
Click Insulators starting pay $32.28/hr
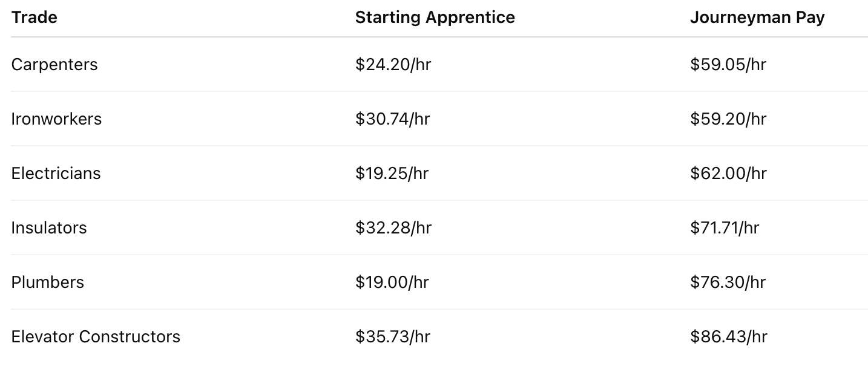pos(393,228)
